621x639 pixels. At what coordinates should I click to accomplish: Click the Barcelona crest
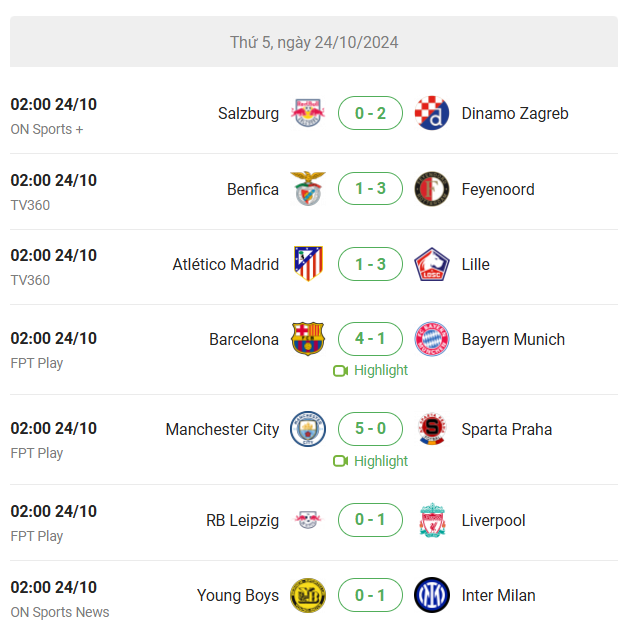click(x=308, y=339)
